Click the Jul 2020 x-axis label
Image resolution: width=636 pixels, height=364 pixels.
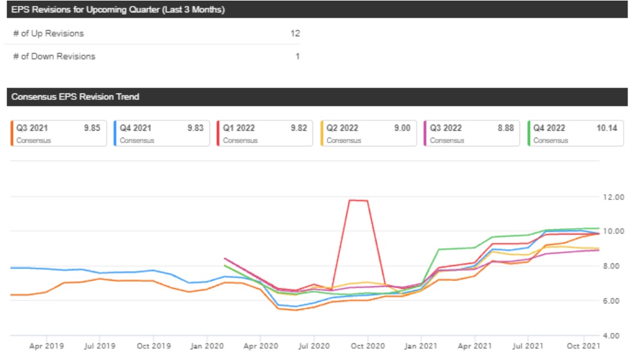click(314, 346)
